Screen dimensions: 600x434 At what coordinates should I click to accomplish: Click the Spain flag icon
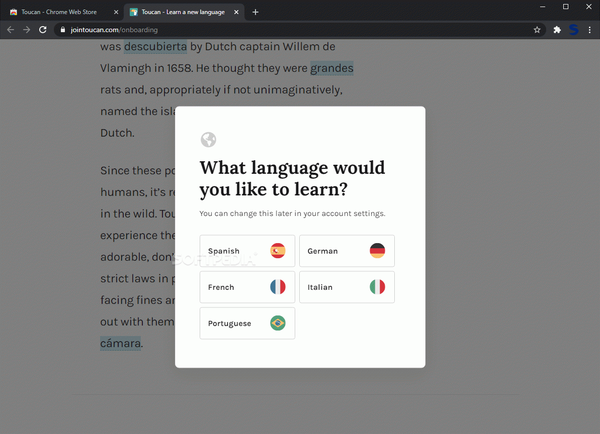[x=278, y=251]
